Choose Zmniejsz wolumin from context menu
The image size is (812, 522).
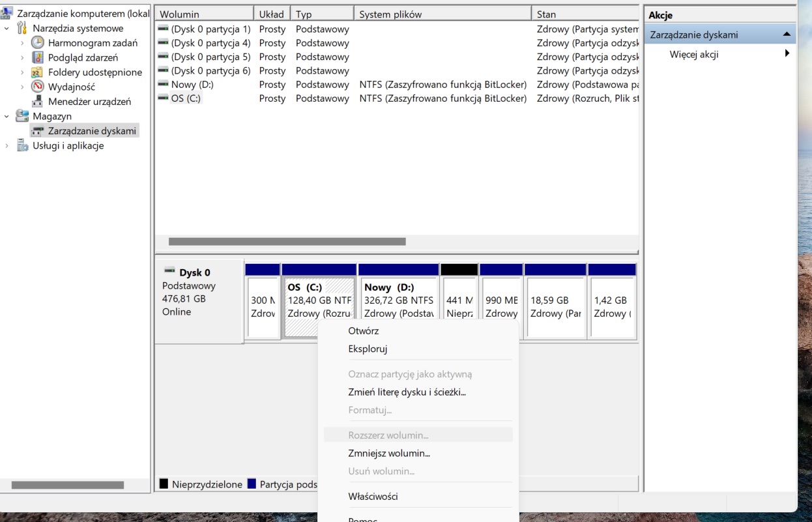(x=389, y=453)
